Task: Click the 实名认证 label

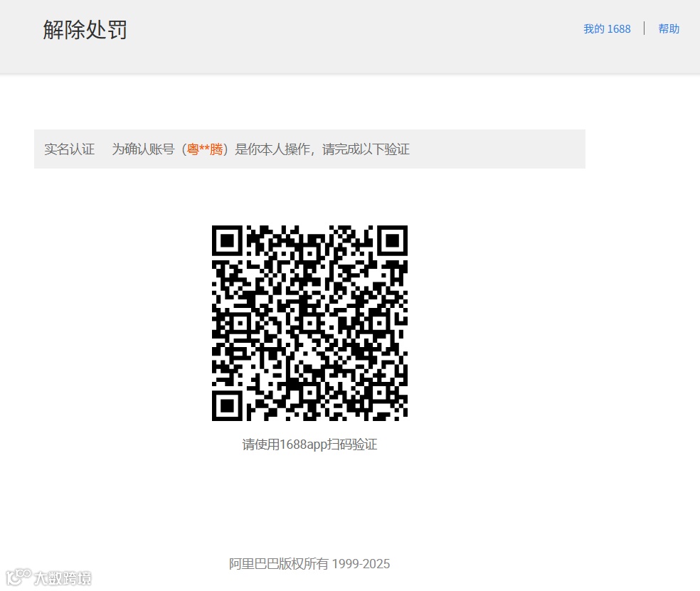Action: [x=69, y=149]
